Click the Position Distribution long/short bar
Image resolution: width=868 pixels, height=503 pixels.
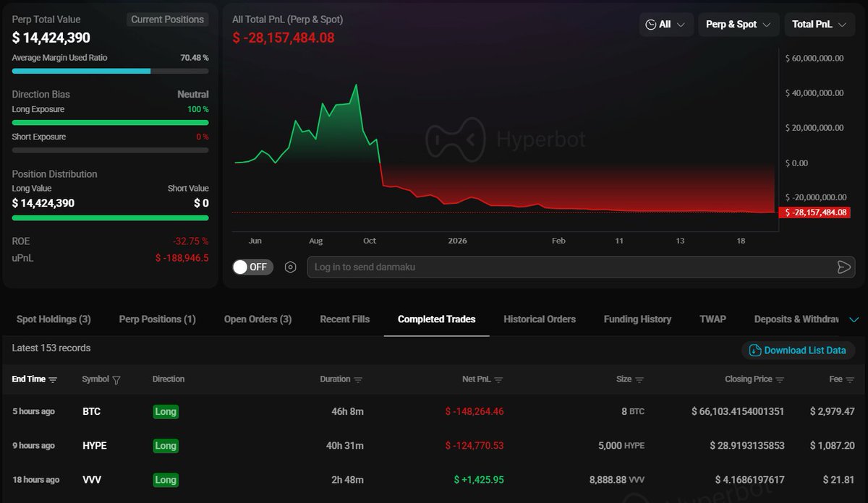110,218
